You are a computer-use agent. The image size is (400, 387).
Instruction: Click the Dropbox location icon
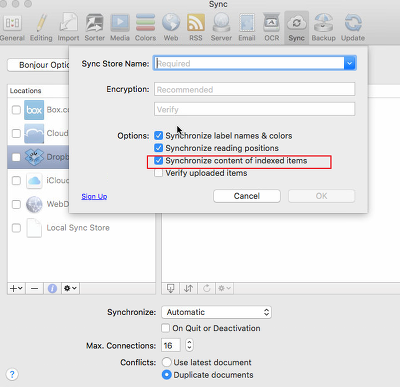34,157
